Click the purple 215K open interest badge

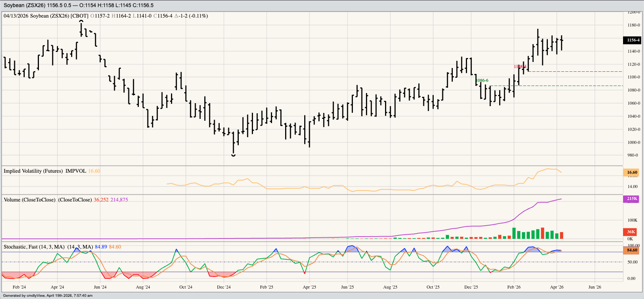click(632, 198)
